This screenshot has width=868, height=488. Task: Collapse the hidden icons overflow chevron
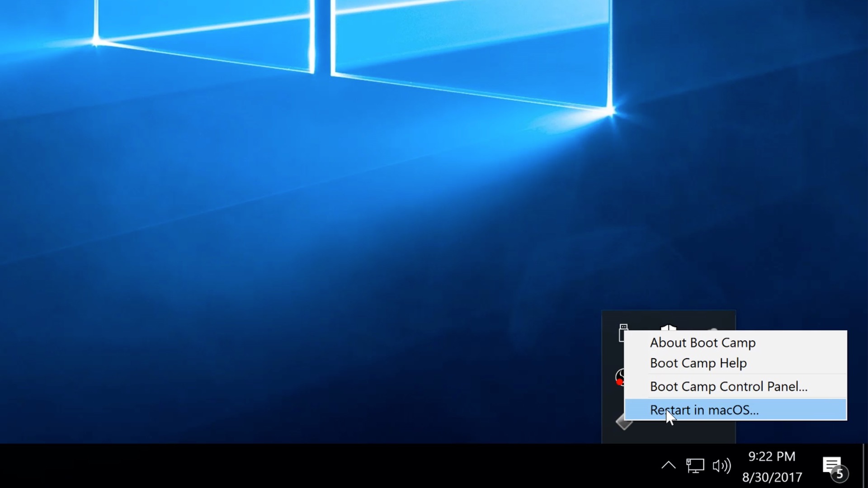click(x=669, y=466)
